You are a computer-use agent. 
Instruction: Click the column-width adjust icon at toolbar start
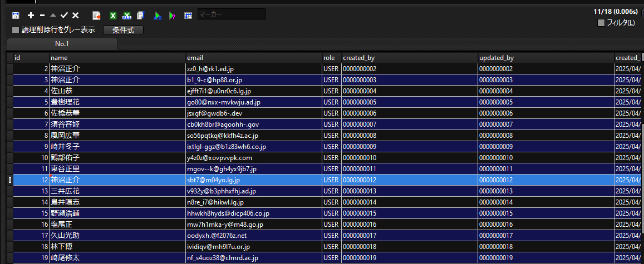click(16, 16)
